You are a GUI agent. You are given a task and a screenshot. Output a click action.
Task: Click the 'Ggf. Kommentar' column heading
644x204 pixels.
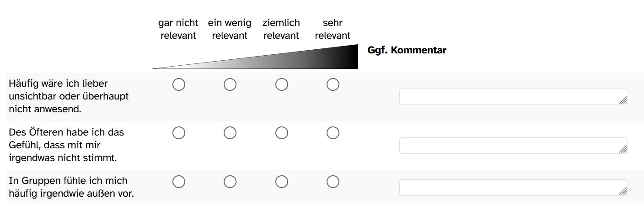coord(407,50)
